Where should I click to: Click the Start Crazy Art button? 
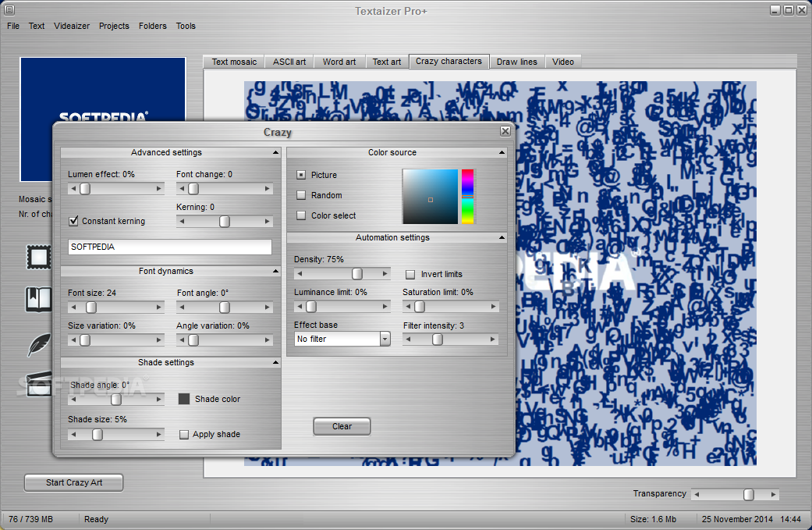[73, 482]
